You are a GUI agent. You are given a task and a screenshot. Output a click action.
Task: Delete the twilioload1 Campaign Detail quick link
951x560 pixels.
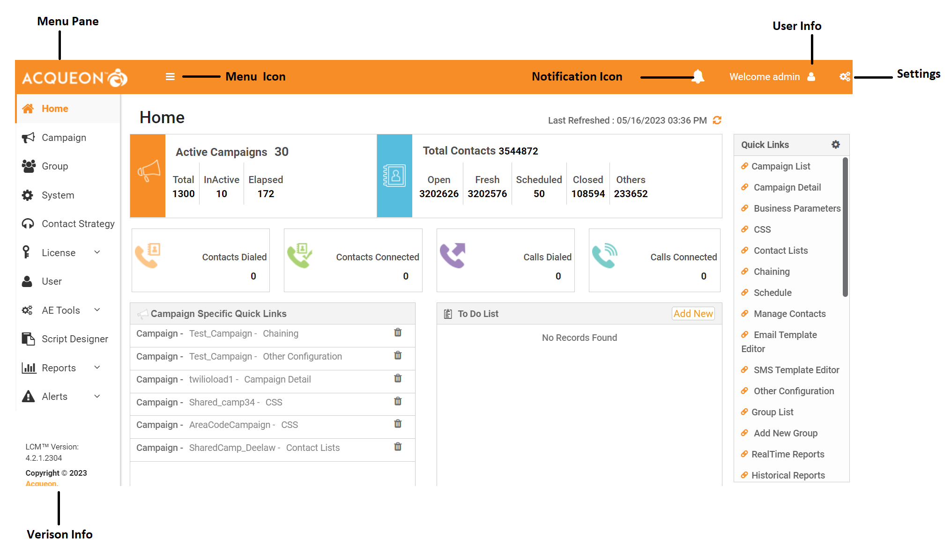(x=398, y=378)
